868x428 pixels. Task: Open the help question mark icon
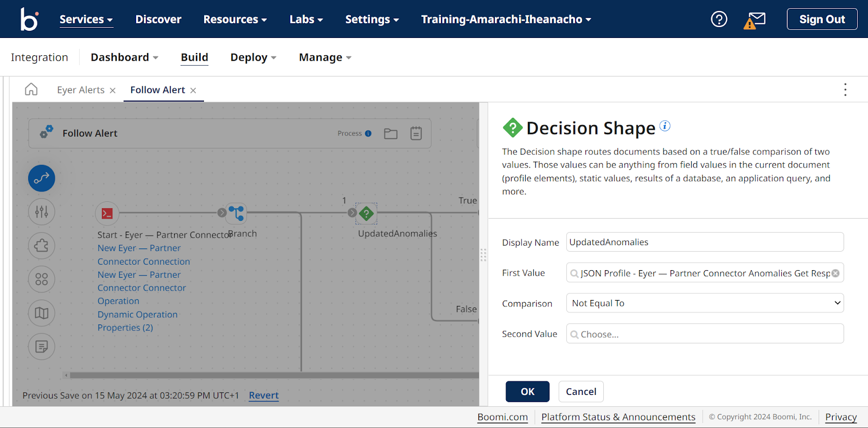coord(719,20)
